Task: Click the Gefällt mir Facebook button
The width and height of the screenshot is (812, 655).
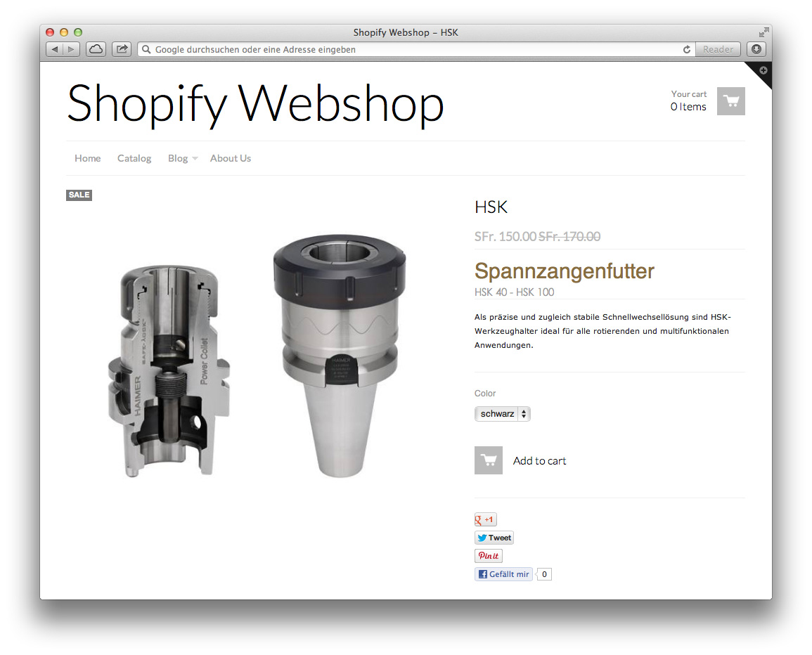Action: coord(503,574)
